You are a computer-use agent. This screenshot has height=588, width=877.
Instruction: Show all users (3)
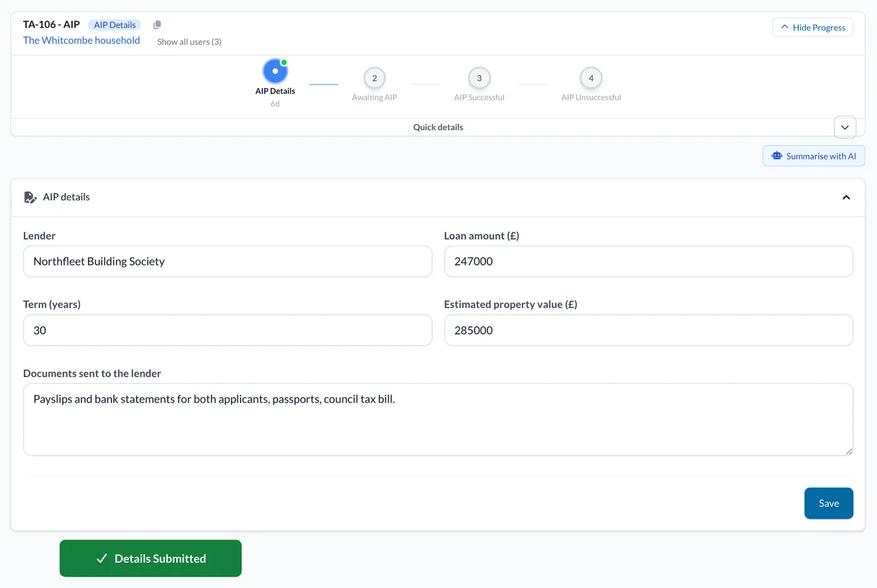point(189,42)
